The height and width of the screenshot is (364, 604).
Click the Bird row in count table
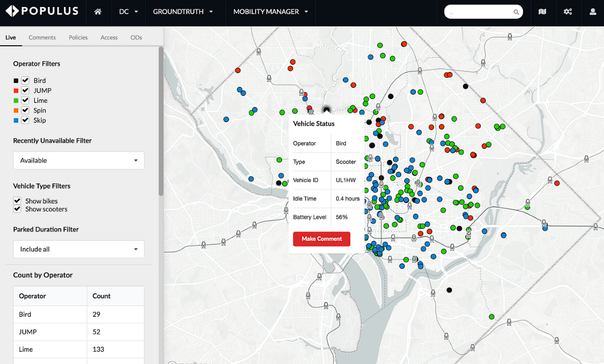coord(79,314)
